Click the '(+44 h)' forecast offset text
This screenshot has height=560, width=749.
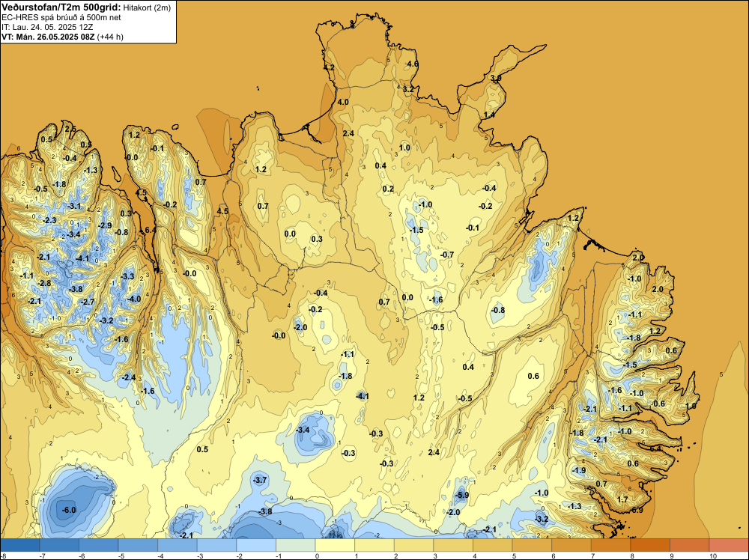pyautogui.click(x=110, y=37)
